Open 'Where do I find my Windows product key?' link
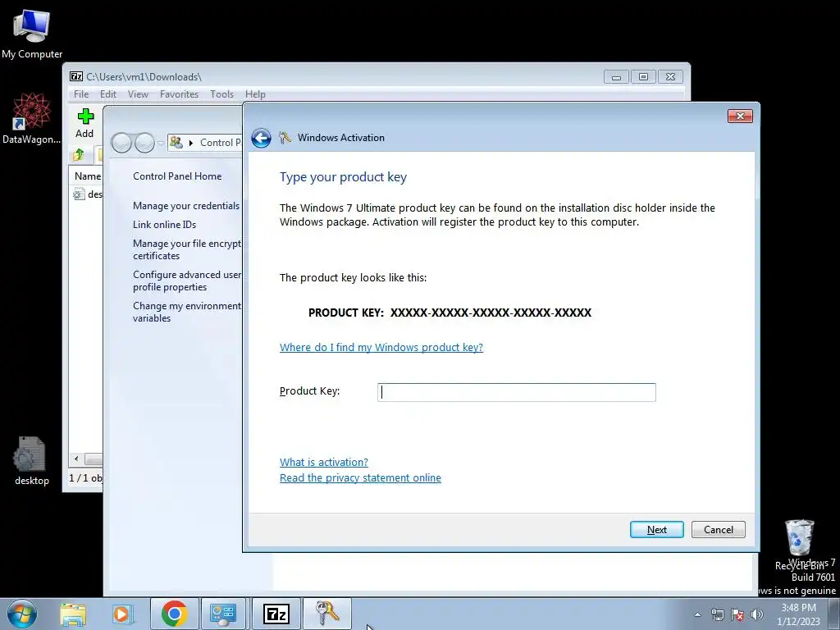 [381, 347]
